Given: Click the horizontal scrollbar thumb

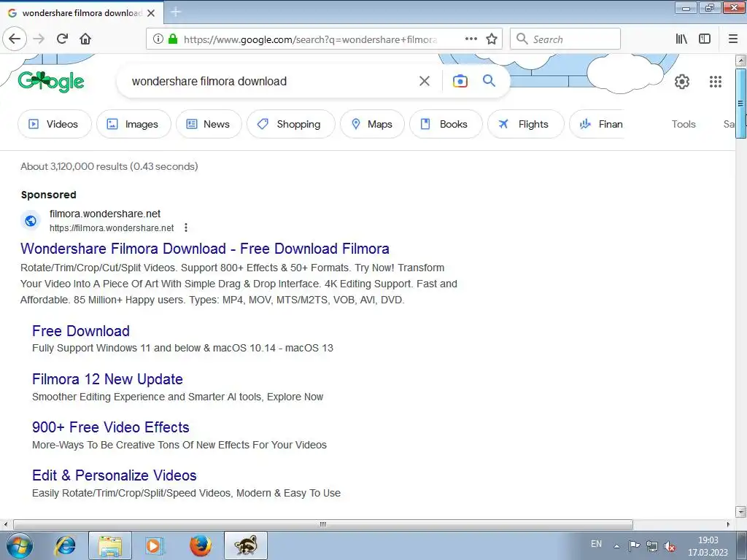Looking at the screenshot, I should 323,524.
